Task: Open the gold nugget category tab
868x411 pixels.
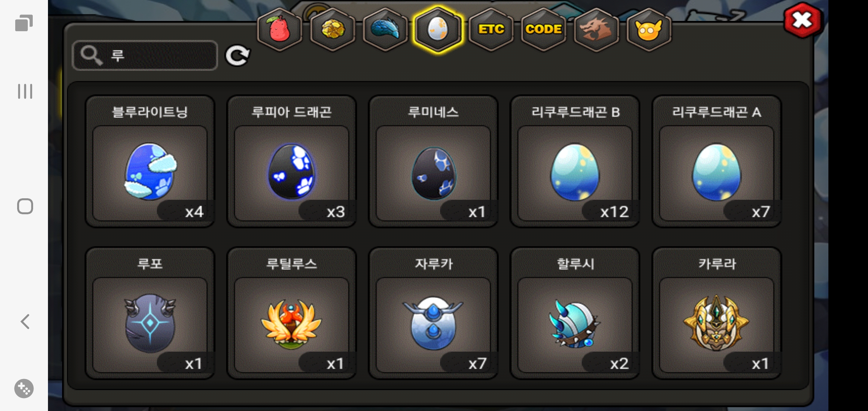Action: (333, 29)
